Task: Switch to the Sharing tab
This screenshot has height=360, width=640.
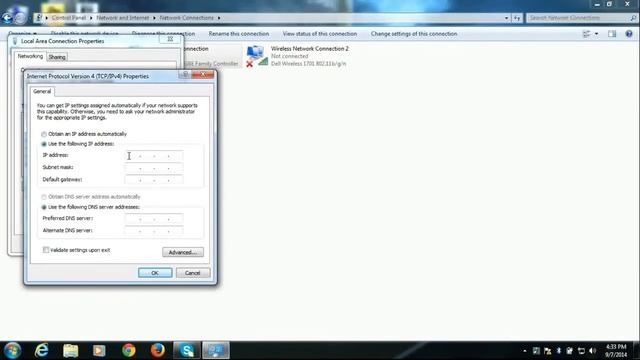Action: (57, 57)
